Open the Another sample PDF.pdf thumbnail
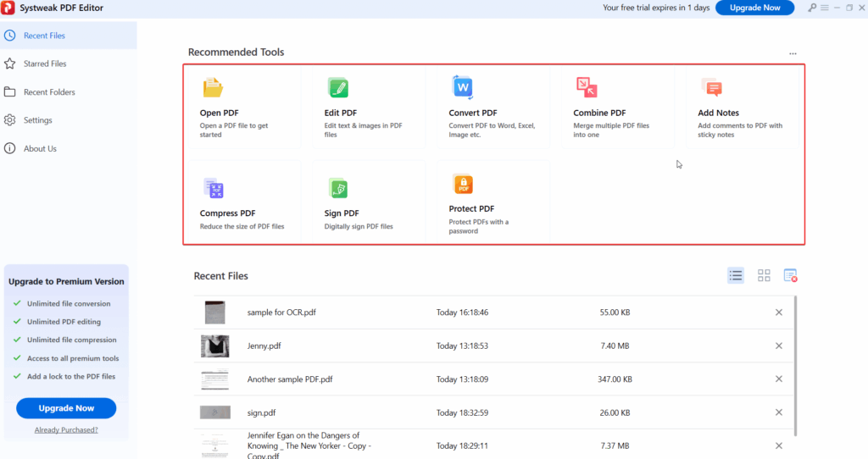 click(x=214, y=379)
